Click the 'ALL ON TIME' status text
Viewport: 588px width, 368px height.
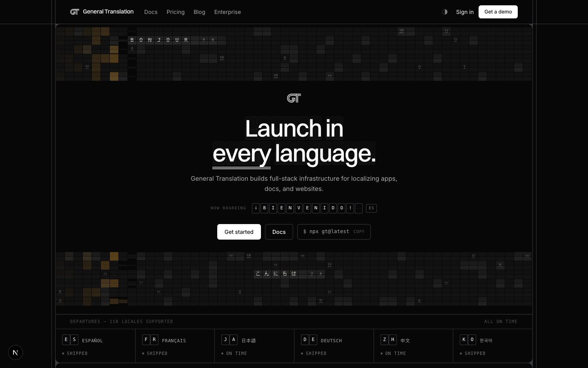click(x=501, y=322)
